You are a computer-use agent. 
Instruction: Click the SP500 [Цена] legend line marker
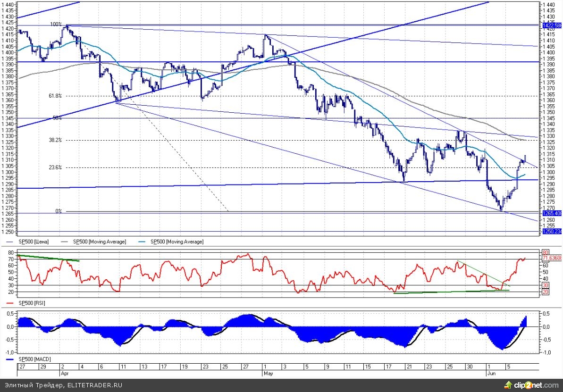9,242
